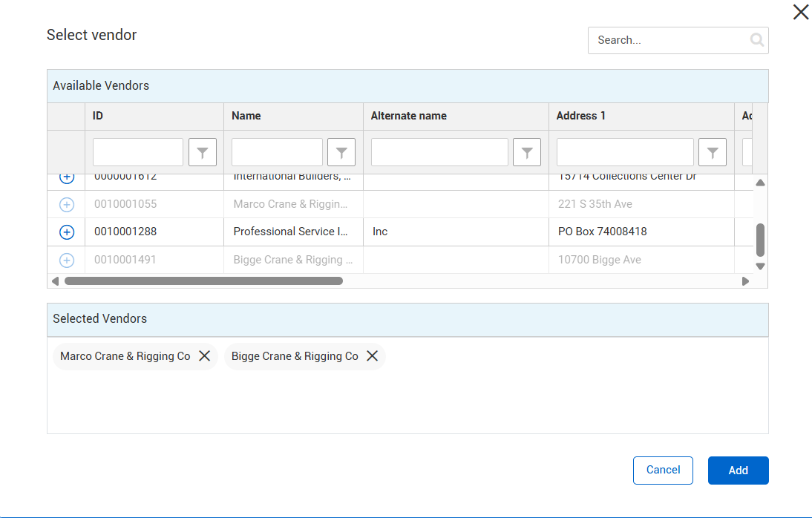This screenshot has height=518, width=812.
Task: Click the magnifier icon in search box
Action: pyautogui.click(x=756, y=40)
